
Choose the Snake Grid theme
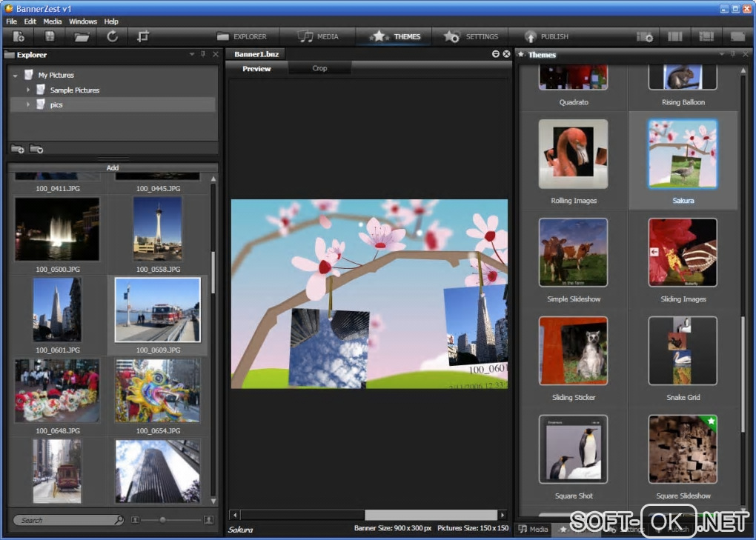pos(683,351)
